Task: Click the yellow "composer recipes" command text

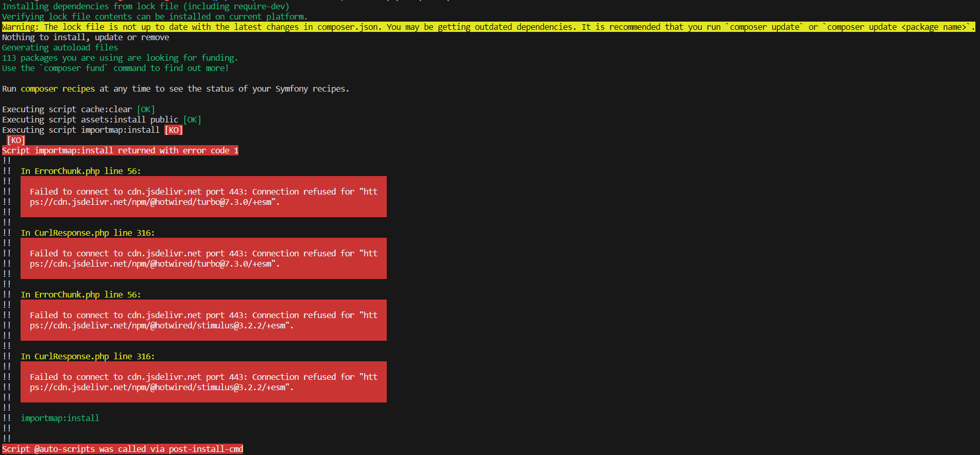Action: coord(58,89)
